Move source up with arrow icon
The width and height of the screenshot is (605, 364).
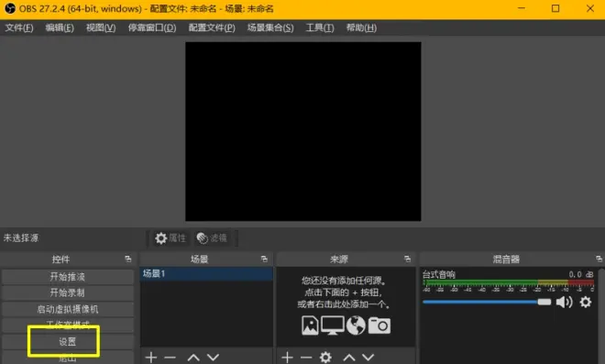349,358
